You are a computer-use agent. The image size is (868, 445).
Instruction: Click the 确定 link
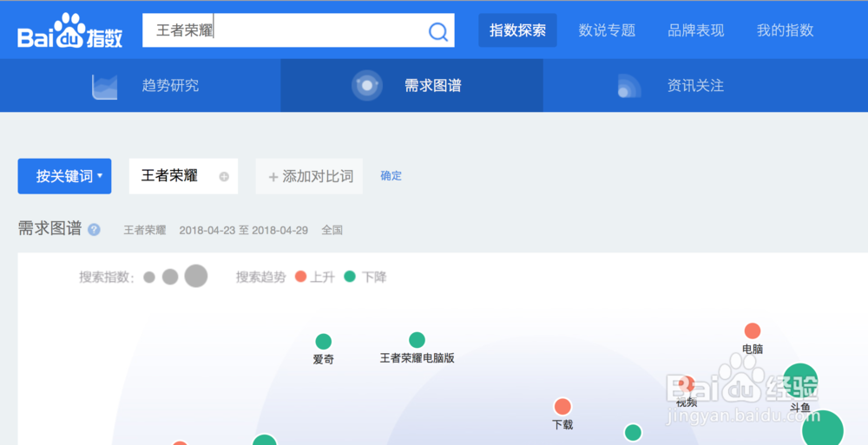point(391,175)
